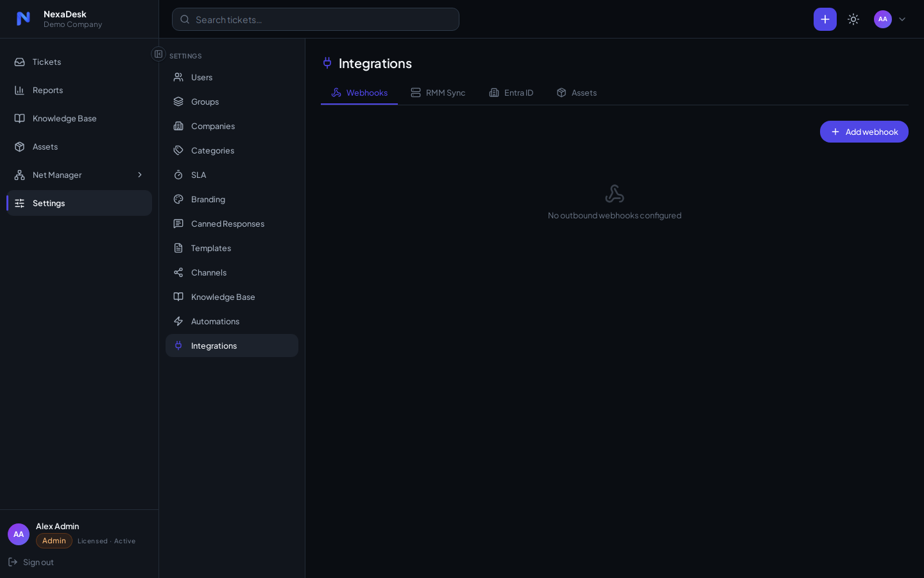Click the Settings sliders icon
Screen dimensions: 924x578
coord(20,203)
